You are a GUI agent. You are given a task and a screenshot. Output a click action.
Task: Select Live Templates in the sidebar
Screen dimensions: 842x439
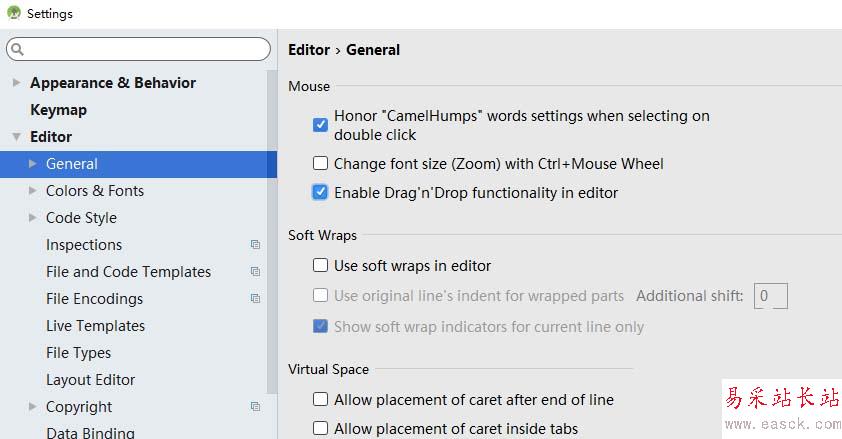[x=95, y=326]
